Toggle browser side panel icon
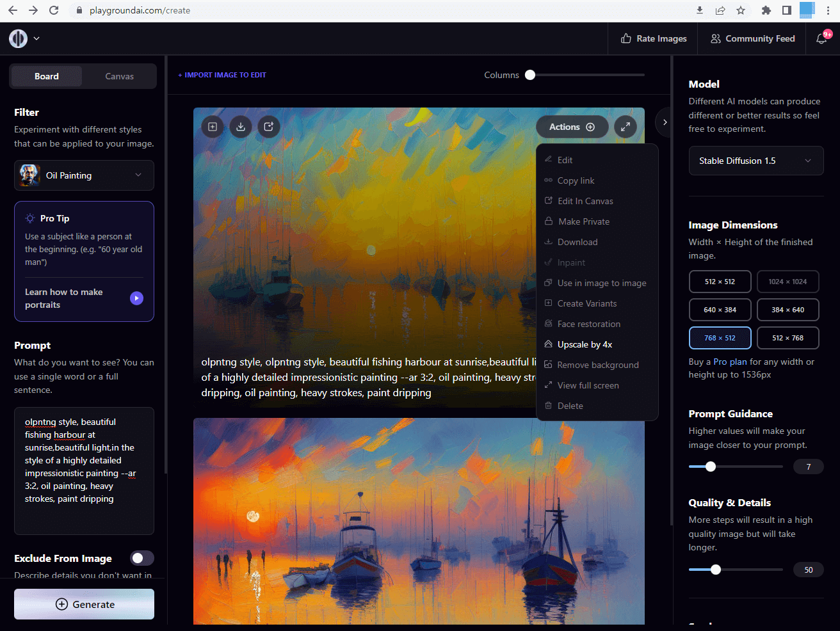 [x=787, y=10]
